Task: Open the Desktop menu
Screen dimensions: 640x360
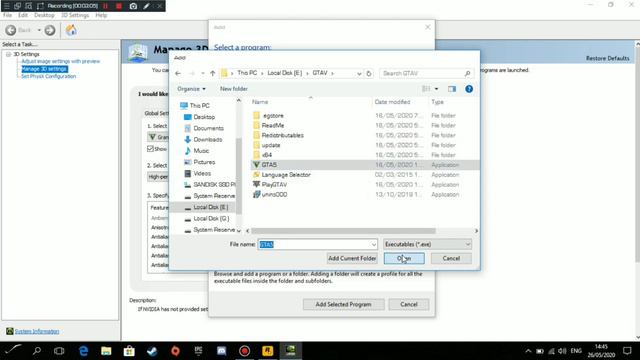Action: coord(44,15)
